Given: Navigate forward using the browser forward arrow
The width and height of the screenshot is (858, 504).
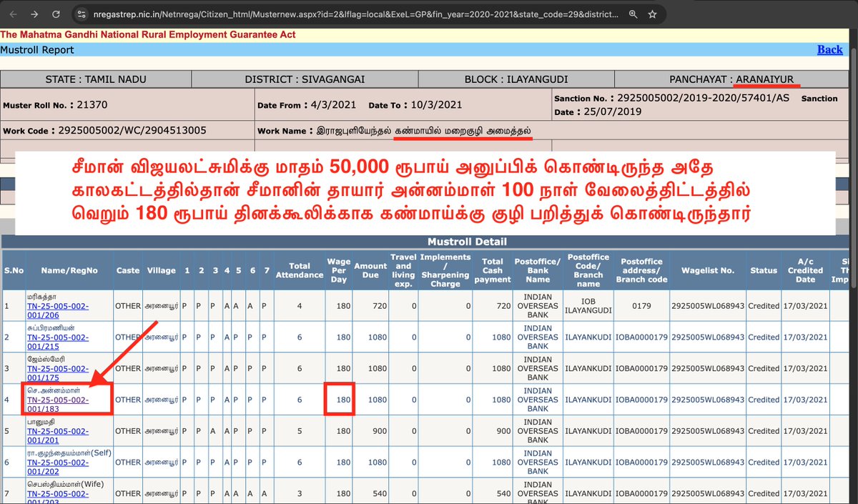Looking at the screenshot, I should [34, 14].
